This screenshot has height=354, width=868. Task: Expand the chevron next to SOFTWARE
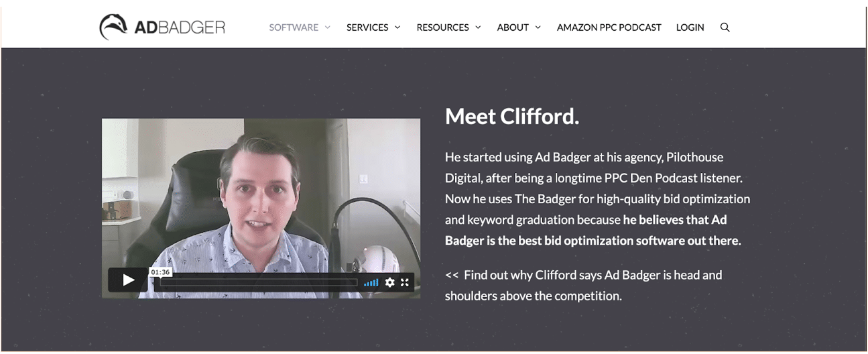[328, 27]
